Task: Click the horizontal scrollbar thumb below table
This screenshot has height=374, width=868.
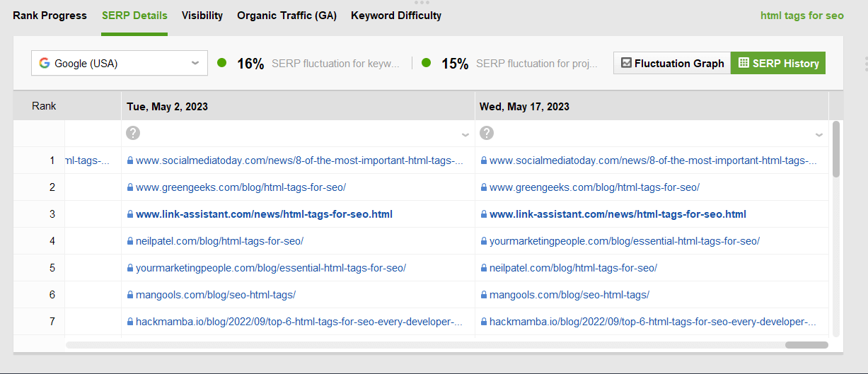Action: pyautogui.click(x=806, y=345)
